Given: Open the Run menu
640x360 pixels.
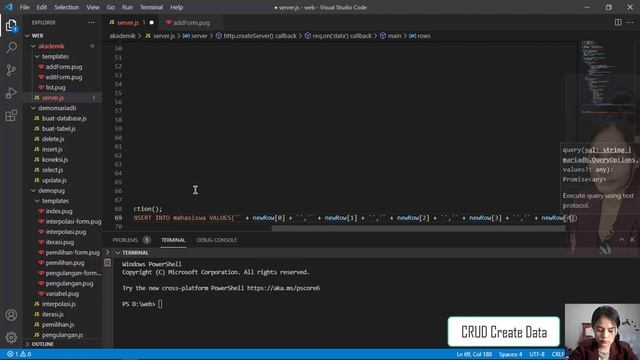Looking at the screenshot, I should [127, 7].
